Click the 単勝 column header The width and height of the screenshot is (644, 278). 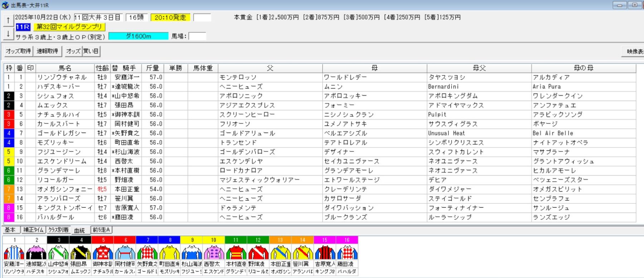176,68
